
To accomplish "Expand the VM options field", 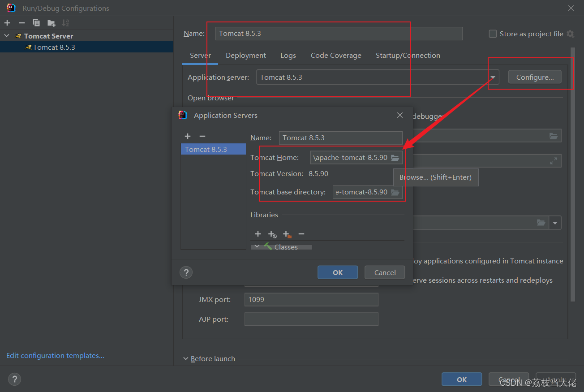I will coord(554,160).
